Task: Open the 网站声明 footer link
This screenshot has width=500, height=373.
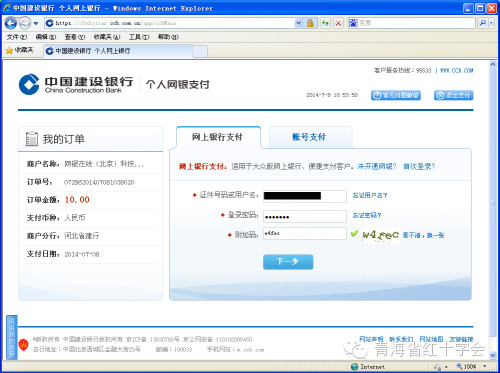Action: pyautogui.click(x=371, y=339)
